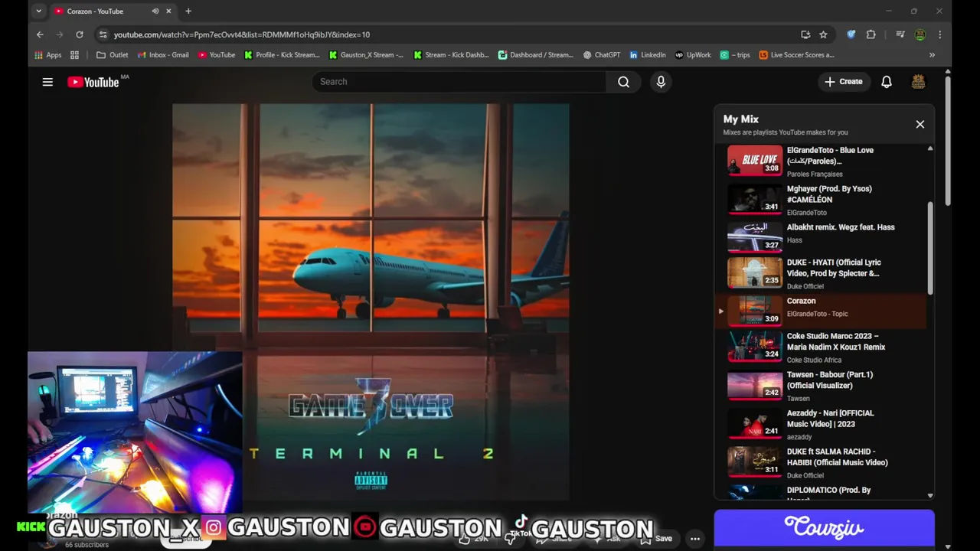Click the search magnifier button
This screenshot has height=551, width=980.
(624, 82)
